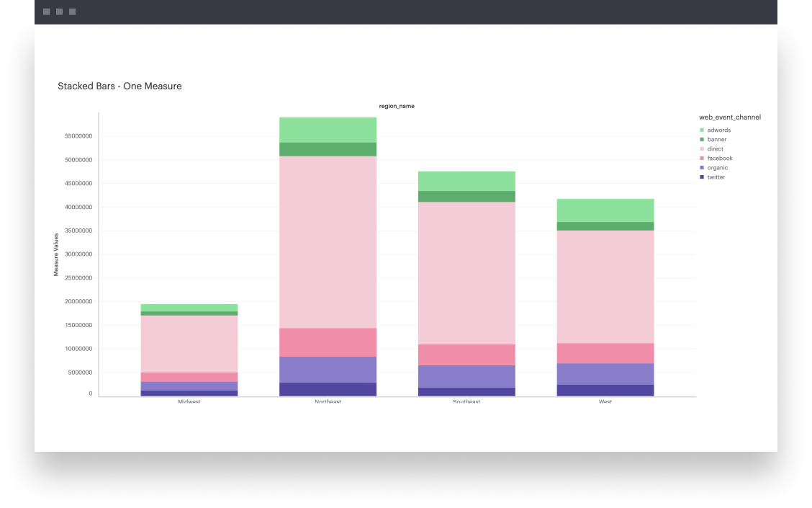Click the facebook legend color swatch
812x508 pixels.
click(x=701, y=159)
